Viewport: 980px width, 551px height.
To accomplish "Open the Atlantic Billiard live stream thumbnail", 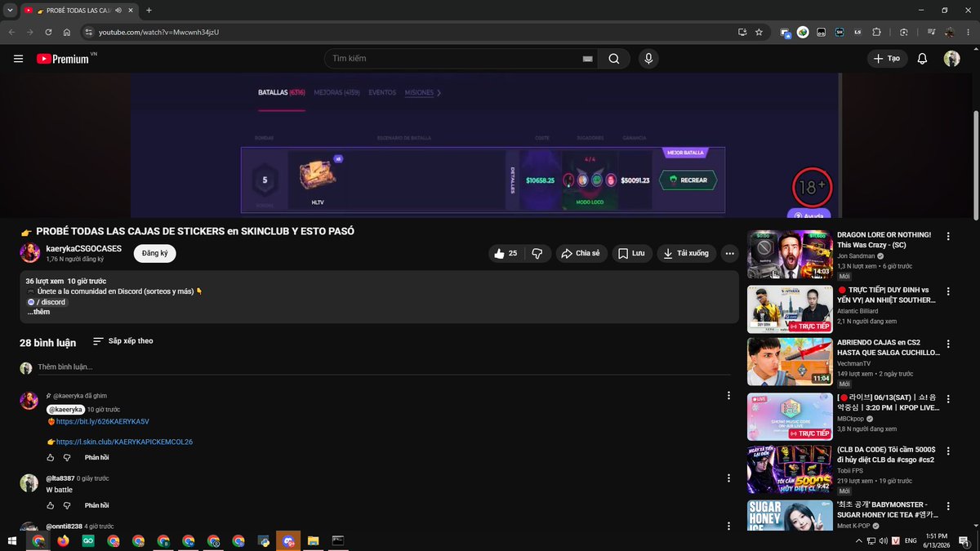I will 790,308.
